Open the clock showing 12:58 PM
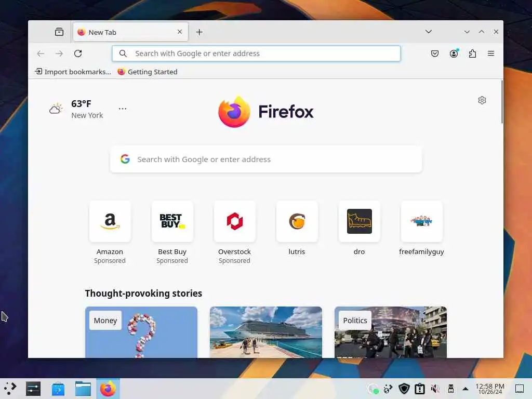 tap(490, 389)
